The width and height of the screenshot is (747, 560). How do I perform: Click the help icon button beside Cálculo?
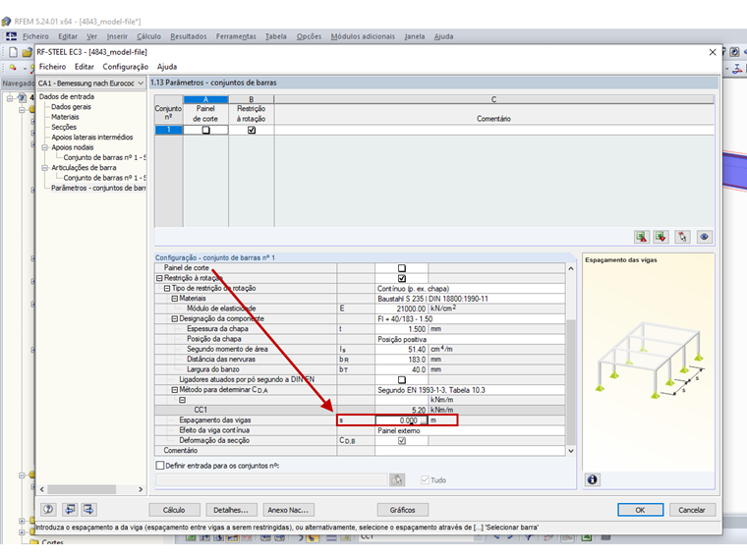[48, 510]
